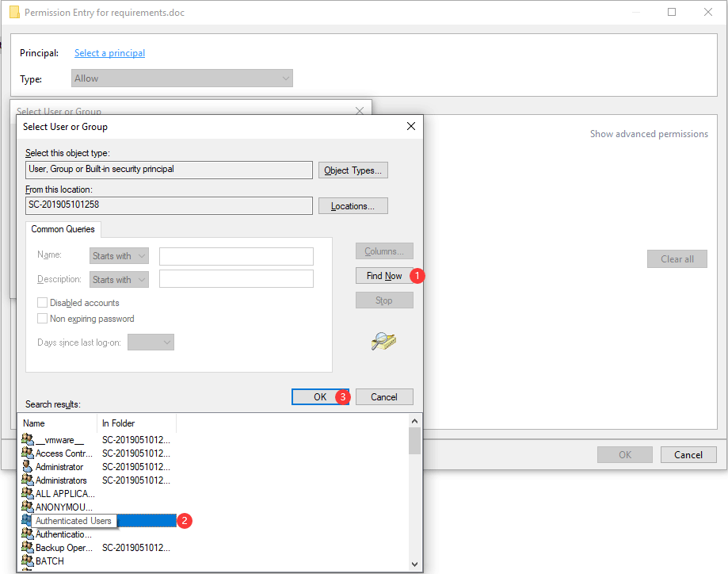Click the Administrator user icon in search results
This screenshot has height=574, width=728.
(x=28, y=466)
